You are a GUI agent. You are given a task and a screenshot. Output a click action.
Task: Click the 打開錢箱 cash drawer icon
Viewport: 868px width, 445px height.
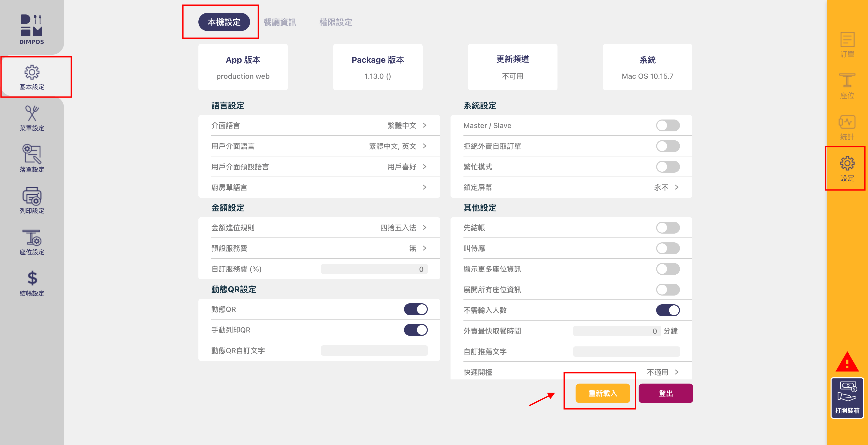tap(847, 398)
